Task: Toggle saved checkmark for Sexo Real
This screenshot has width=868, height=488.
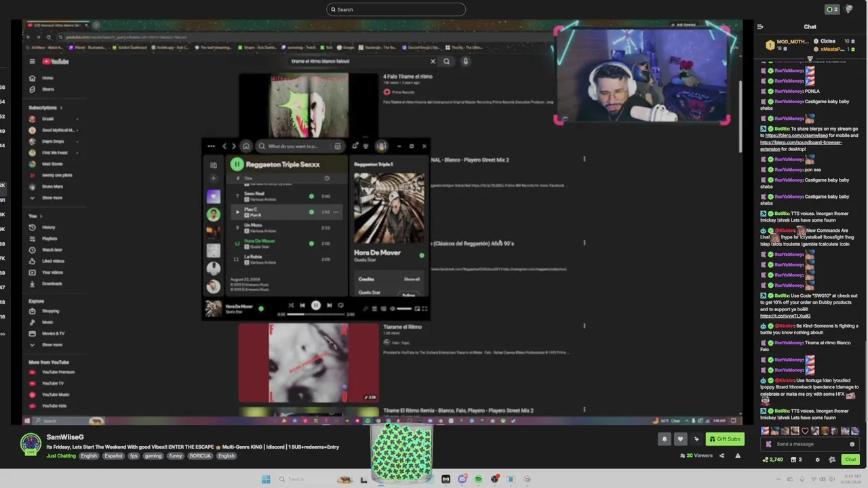Action: click(x=311, y=197)
